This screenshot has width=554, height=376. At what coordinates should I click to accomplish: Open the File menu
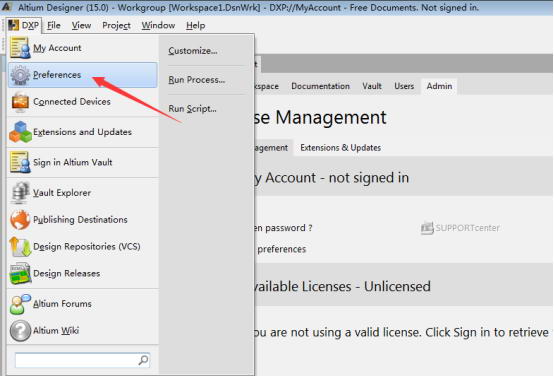(x=54, y=25)
